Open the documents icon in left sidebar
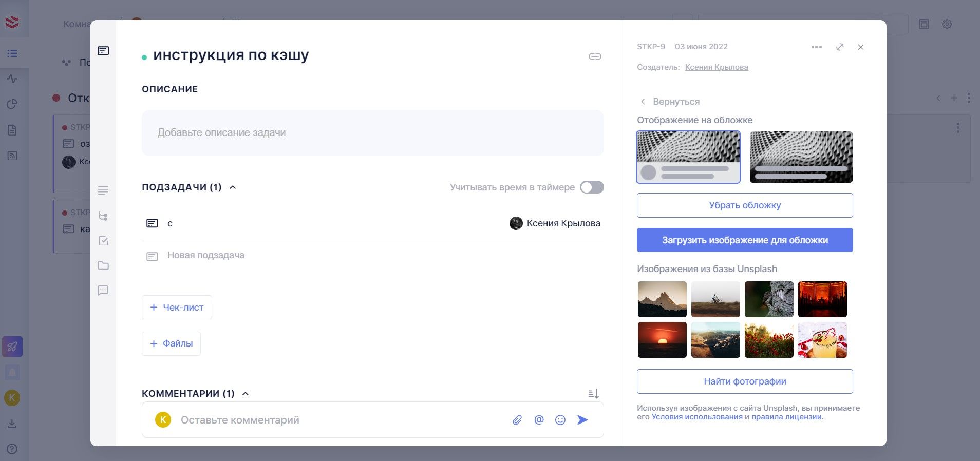 coord(12,130)
